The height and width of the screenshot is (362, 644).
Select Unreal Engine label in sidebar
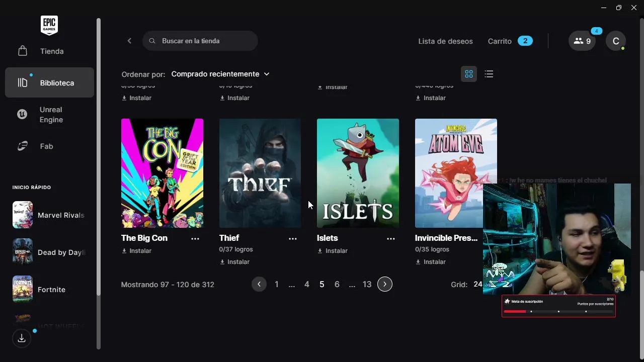click(x=51, y=115)
